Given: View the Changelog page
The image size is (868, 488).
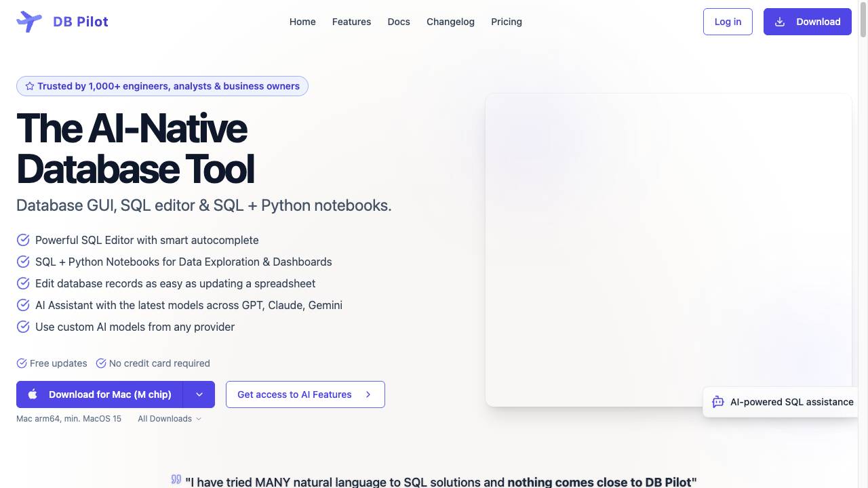Looking at the screenshot, I should coord(450,22).
